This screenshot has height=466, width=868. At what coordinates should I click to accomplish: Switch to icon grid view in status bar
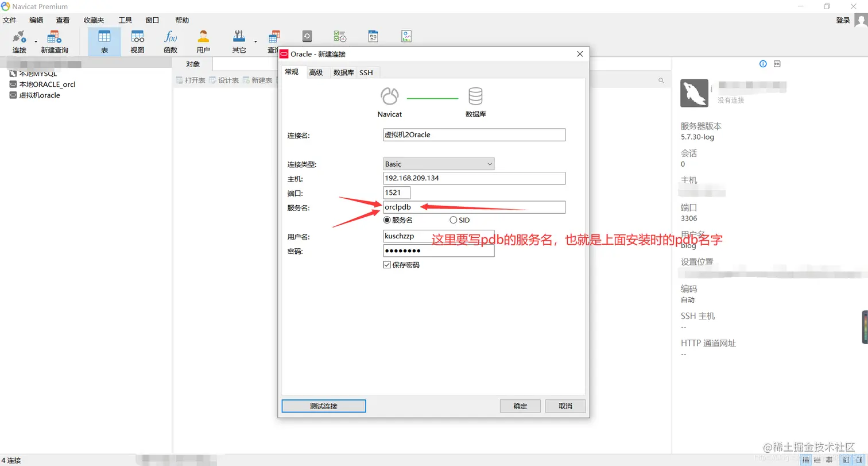pos(806,460)
